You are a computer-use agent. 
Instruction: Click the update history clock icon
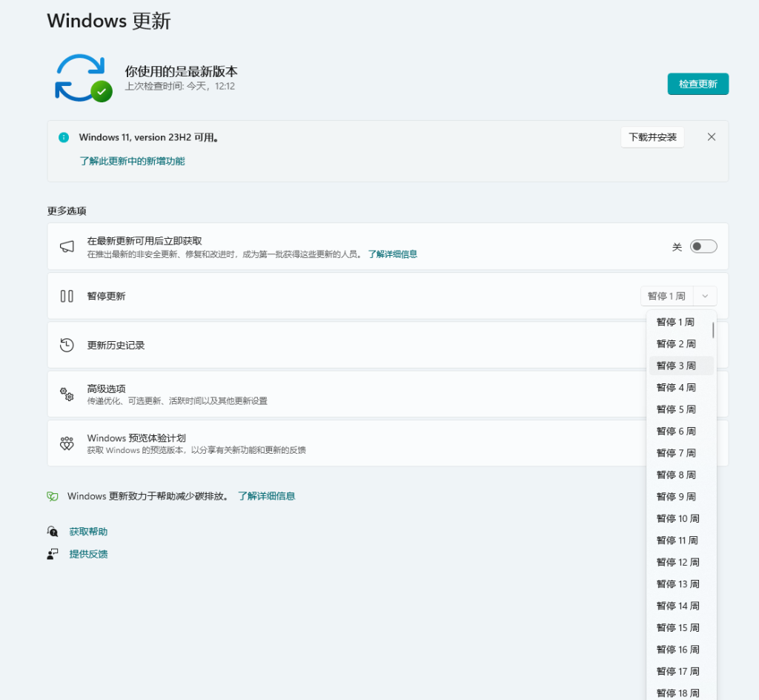click(67, 345)
